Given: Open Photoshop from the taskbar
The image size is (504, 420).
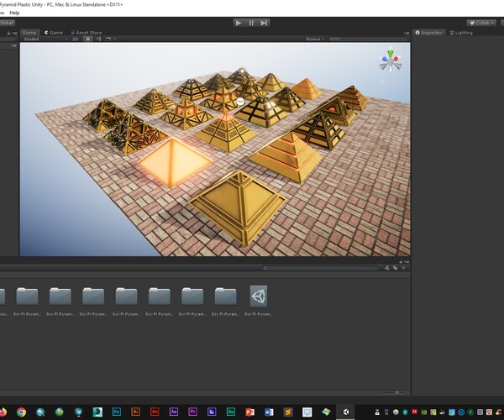Looking at the screenshot, I should point(117,412).
